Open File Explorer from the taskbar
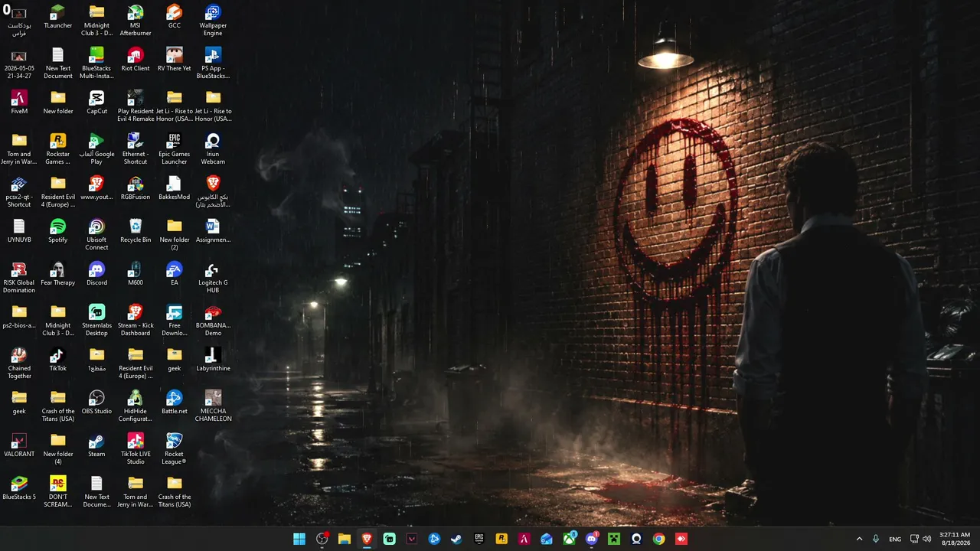The height and width of the screenshot is (551, 980). (x=345, y=539)
